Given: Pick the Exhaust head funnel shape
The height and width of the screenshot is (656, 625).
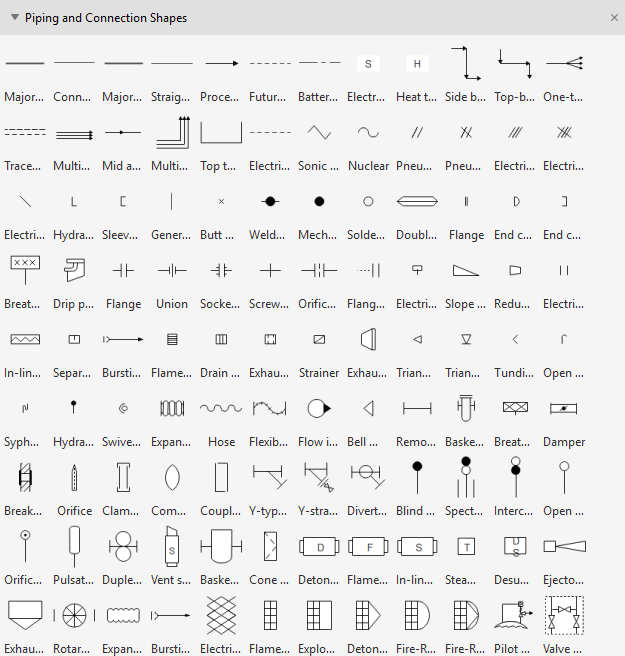Looking at the screenshot, I should pos(26,615).
